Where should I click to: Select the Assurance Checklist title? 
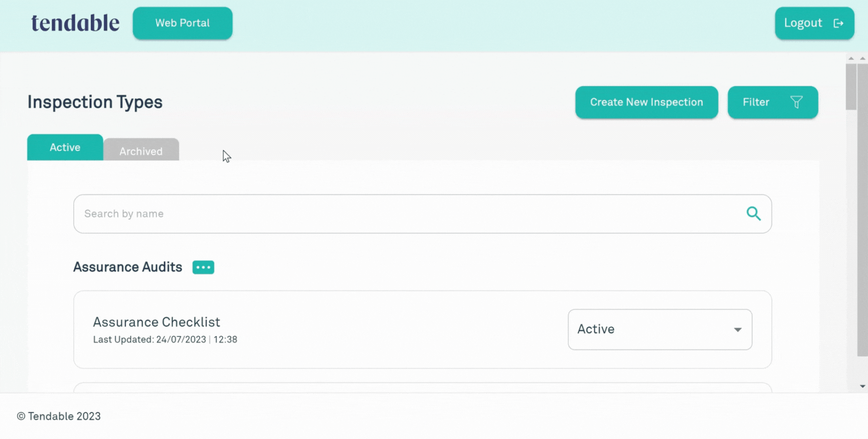[x=156, y=322]
